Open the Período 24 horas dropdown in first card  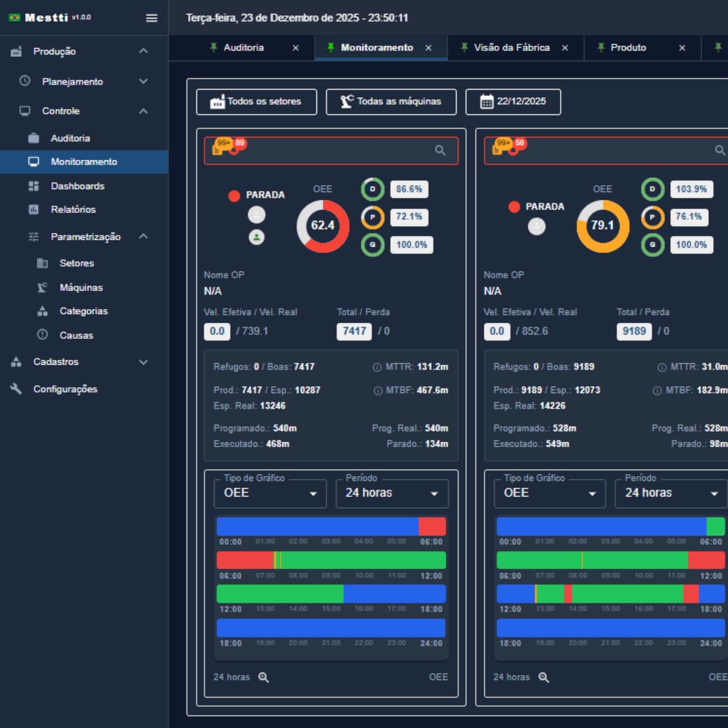click(x=392, y=493)
